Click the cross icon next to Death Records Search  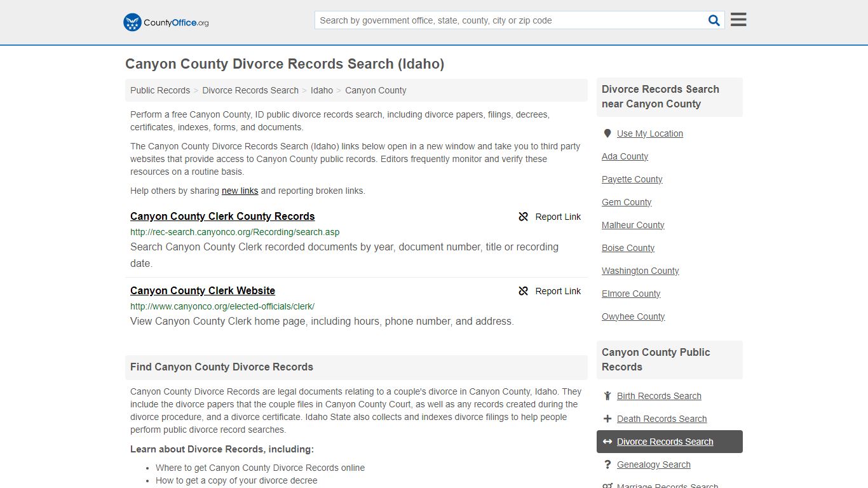[607, 419]
